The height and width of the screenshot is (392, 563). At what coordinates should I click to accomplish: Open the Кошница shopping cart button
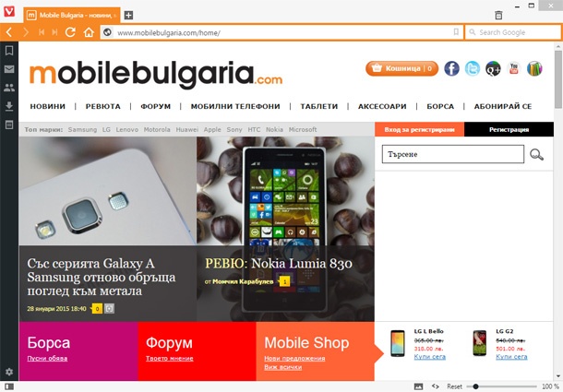tap(401, 68)
